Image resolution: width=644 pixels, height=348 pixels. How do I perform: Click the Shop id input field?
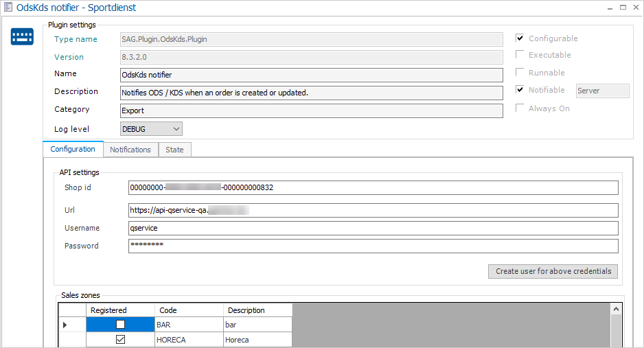pos(373,187)
